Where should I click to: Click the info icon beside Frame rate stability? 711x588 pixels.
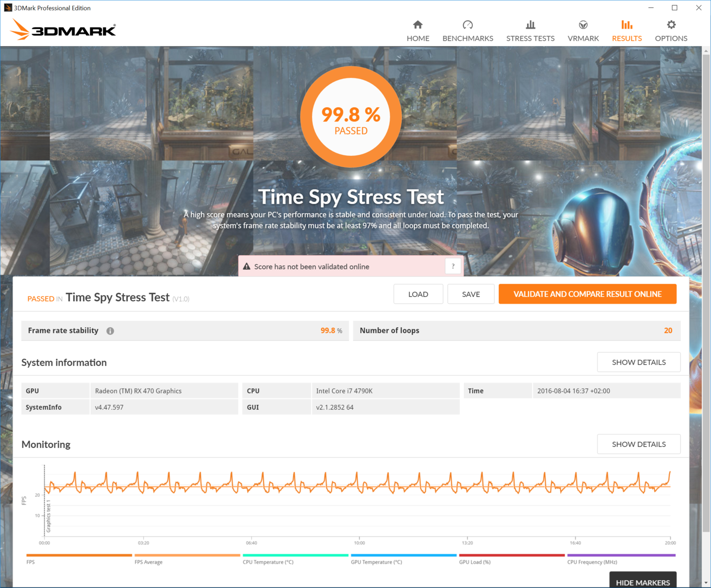[x=110, y=331]
